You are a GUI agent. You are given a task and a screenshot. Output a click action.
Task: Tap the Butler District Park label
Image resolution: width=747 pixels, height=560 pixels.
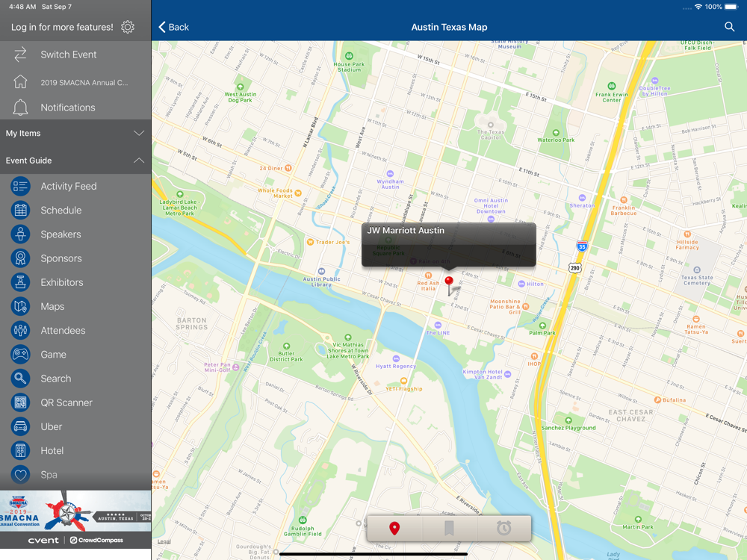286,357
